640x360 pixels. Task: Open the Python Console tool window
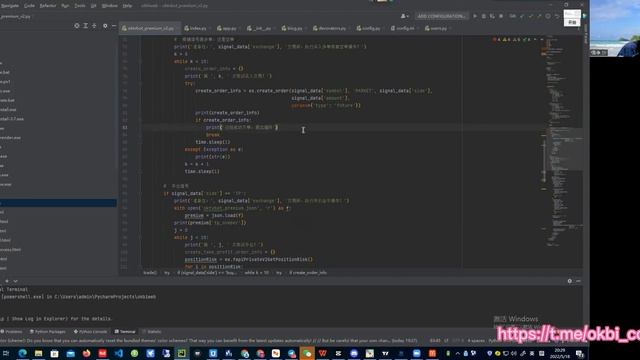91,331
